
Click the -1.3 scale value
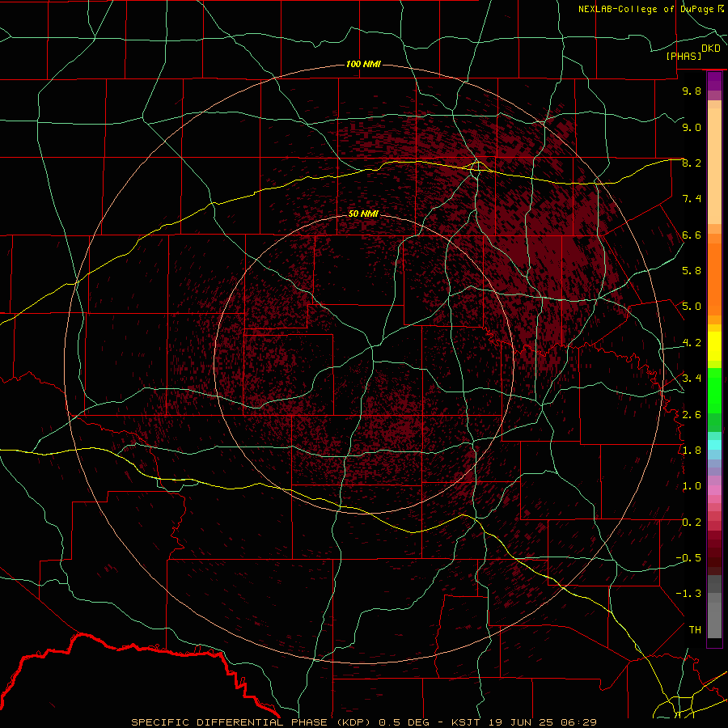(x=688, y=594)
